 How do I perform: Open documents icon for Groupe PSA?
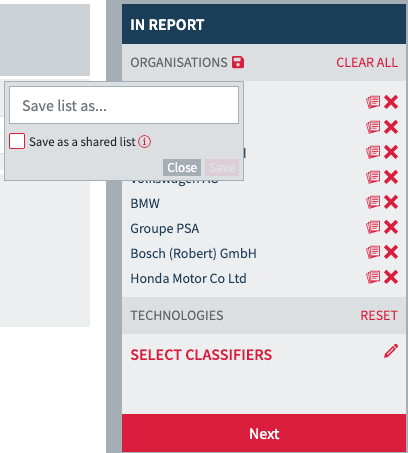tap(373, 227)
